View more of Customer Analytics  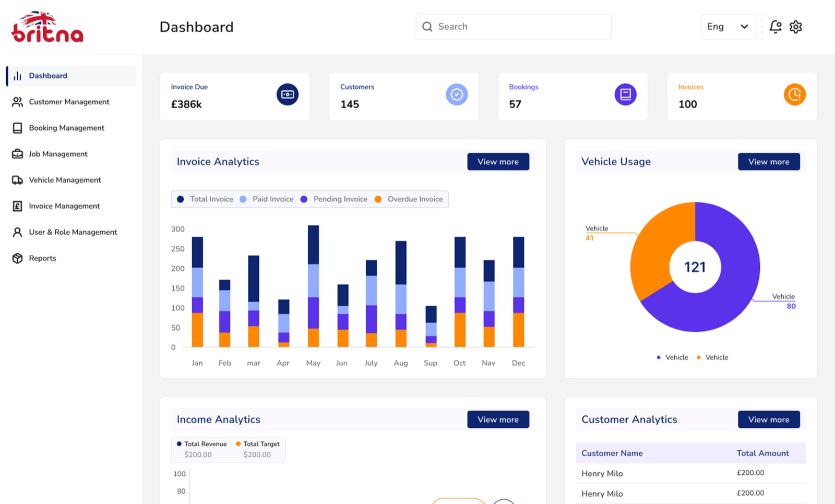click(x=769, y=419)
